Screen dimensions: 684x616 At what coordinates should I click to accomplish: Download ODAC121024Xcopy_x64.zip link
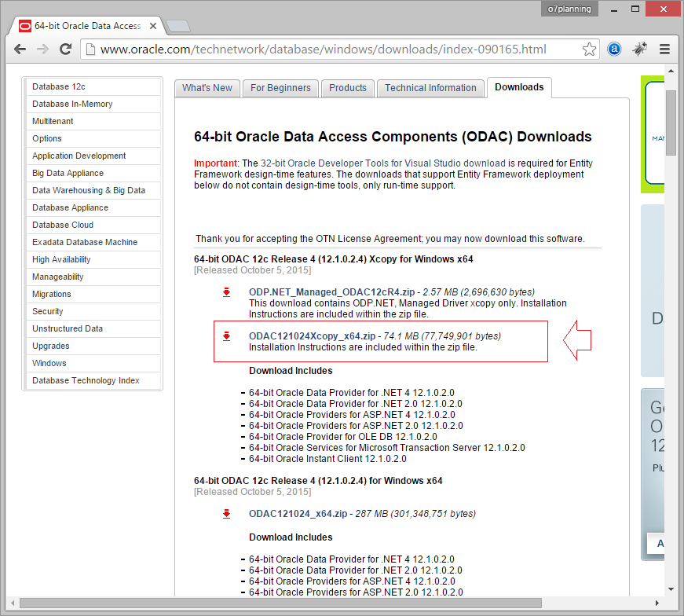click(312, 336)
